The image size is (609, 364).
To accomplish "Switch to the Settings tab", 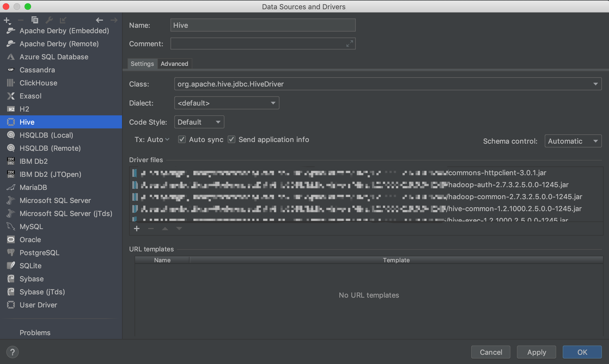I will (142, 64).
